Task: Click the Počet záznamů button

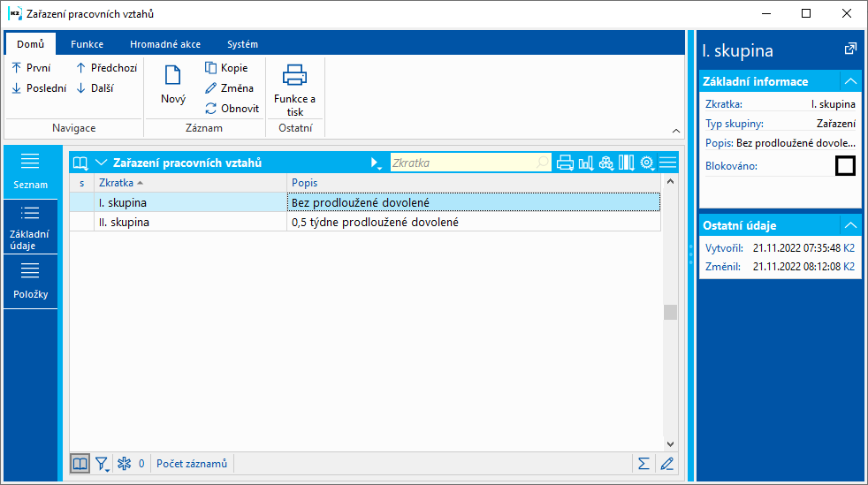Action: point(192,463)
